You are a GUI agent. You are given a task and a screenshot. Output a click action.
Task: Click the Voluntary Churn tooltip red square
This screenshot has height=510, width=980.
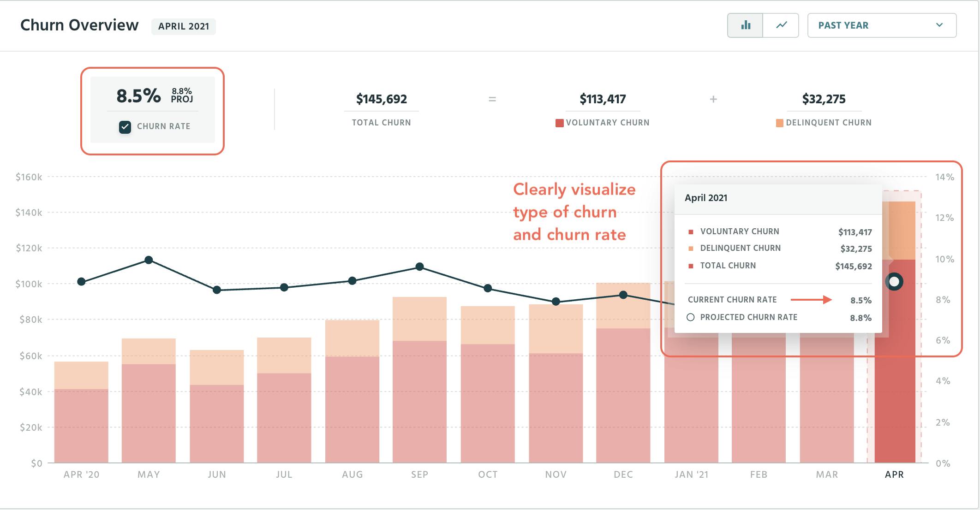(691, 232)
